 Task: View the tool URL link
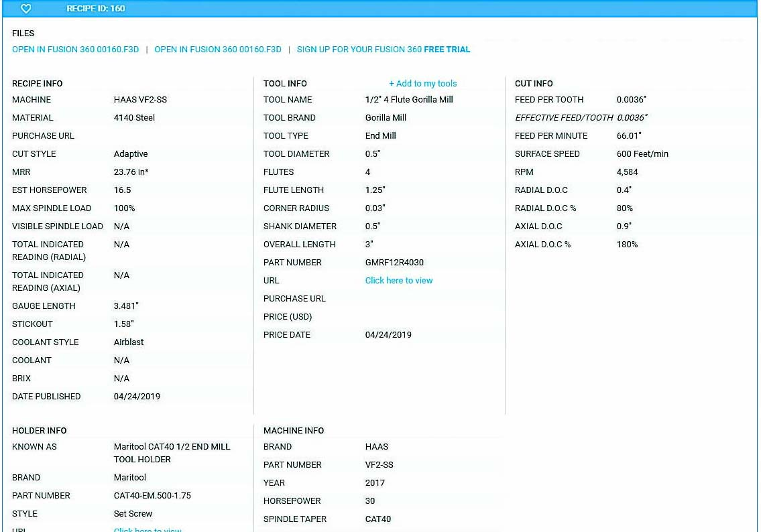[x=399, y=280]
